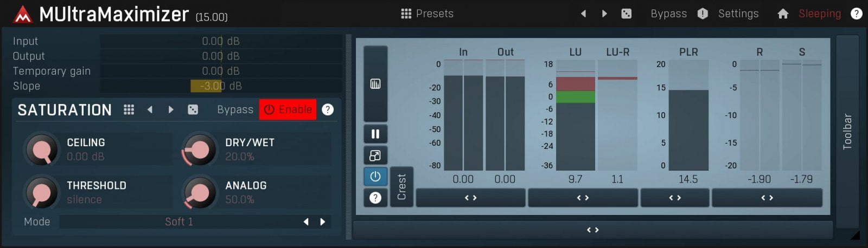Expand the bottom panel collapse bar
The height and width of the screenshot is (248, 868).
(592, 230)
